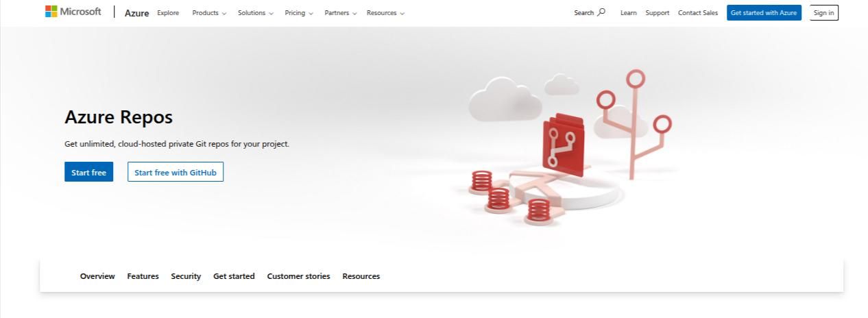Viewport: 868px width, 318px height.
Task: Open the Azure home link
Action: click(x=136, y=13)
